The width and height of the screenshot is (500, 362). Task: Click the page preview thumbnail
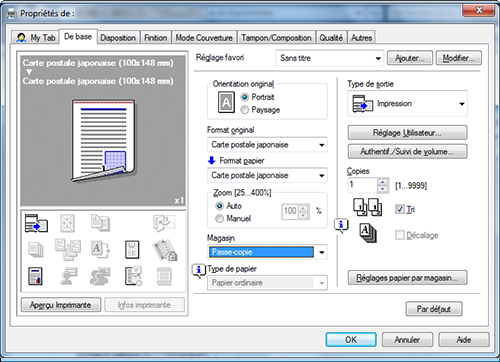click(x=103, y=141)
